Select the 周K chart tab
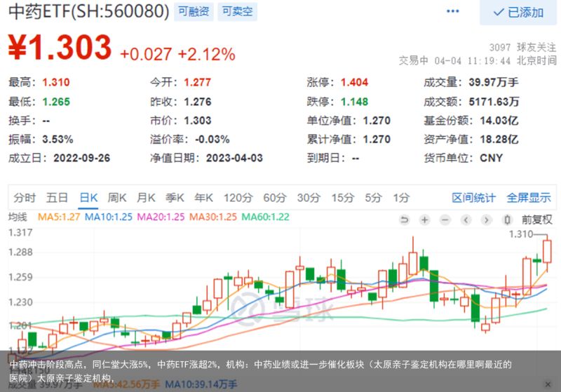The image size is (561, 392). tap(117, 198)
